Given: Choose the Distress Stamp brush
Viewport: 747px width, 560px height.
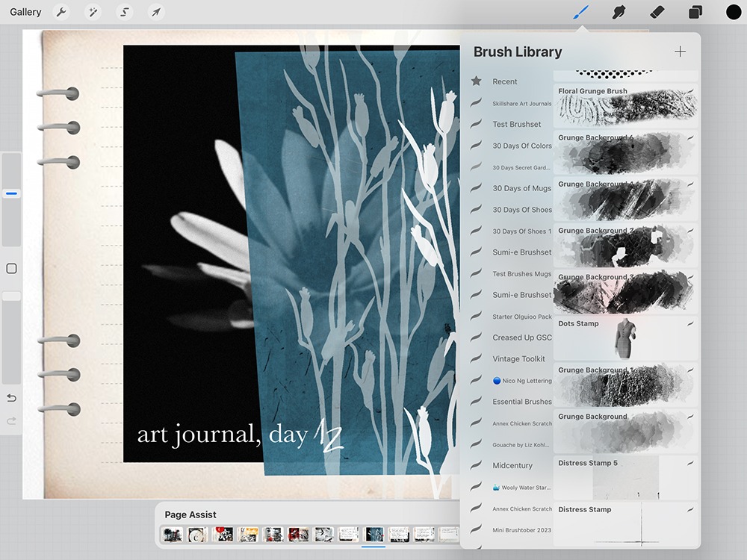Looking at the screenshot, I should 625,524.
